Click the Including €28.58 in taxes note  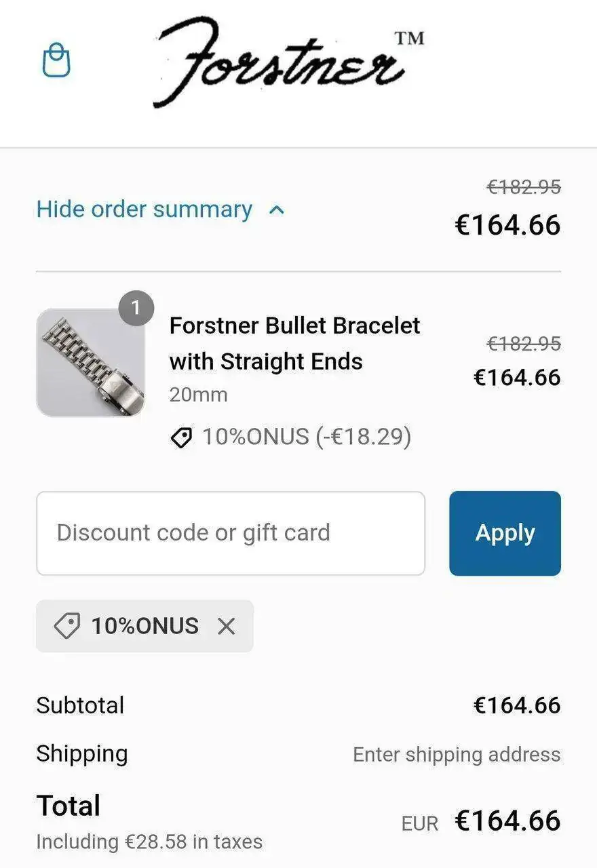(149, 842)
